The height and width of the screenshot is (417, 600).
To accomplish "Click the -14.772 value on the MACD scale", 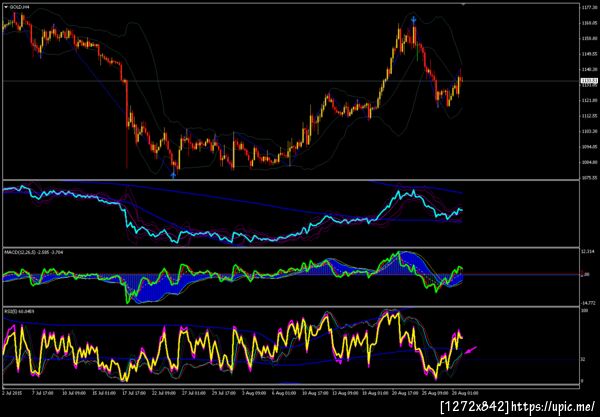I will 587,303.
